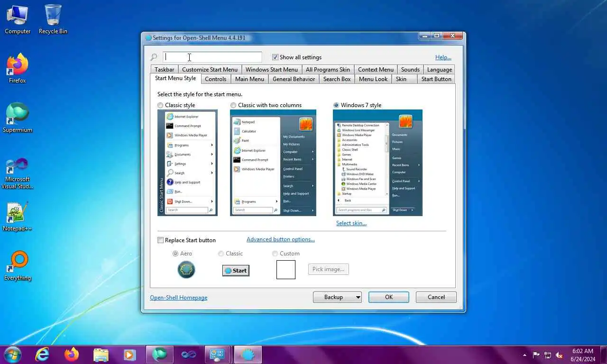Click the Classic Start button preview image
Screen dimensions: 607x364
[236, 271]
